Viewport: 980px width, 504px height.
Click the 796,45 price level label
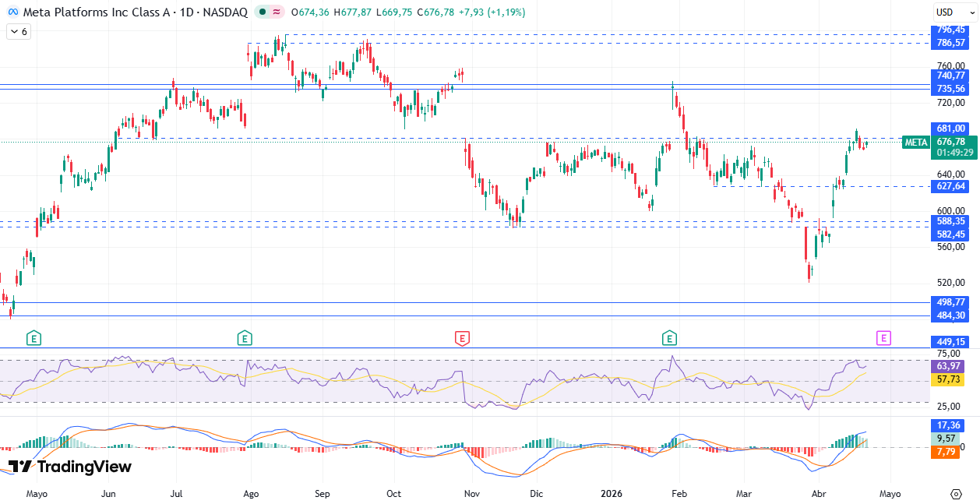(x=951, y=30)
